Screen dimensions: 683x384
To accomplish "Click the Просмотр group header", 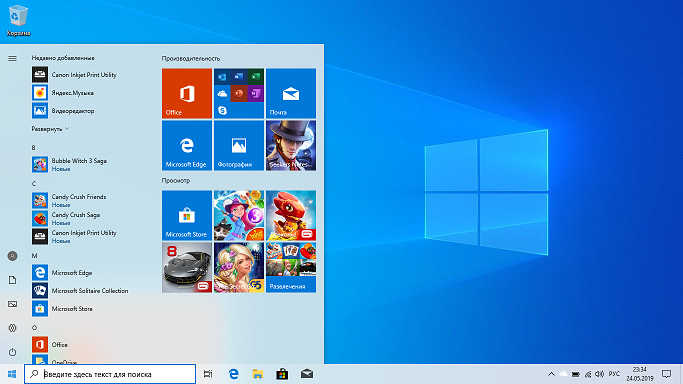I will pos(176,180).
